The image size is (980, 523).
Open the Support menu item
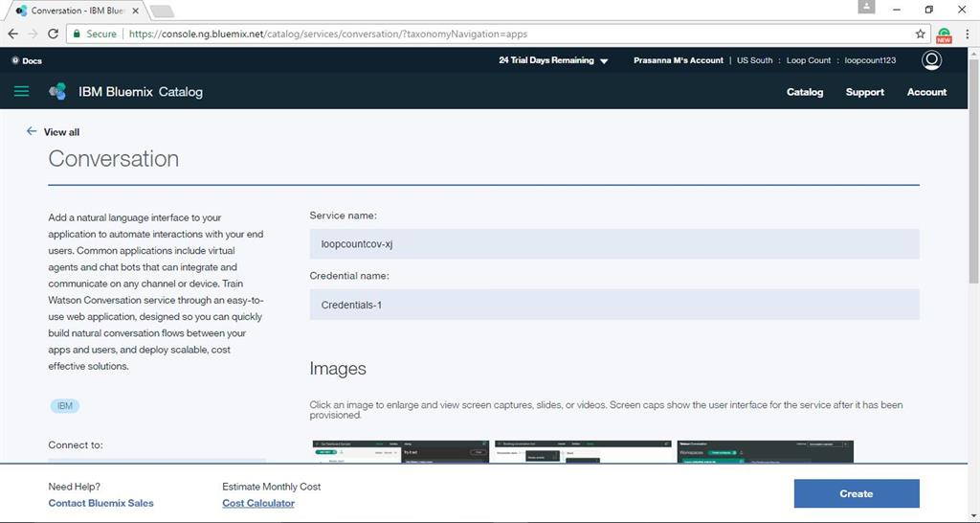tap(865, 92)
